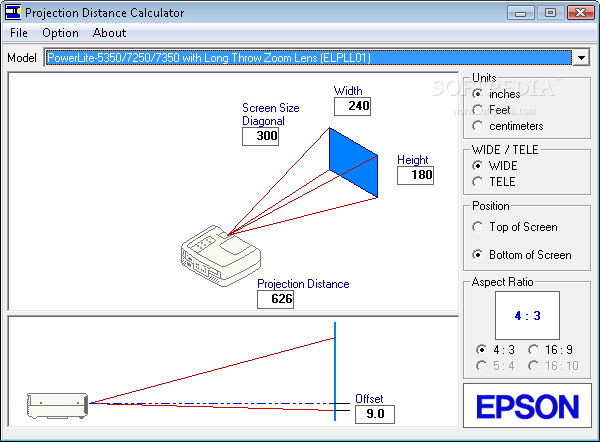The width and height of the screenshot is (600, 442).
Task: Select the disabled 5:4 aspect ratio option
Action: pos(495,365)
